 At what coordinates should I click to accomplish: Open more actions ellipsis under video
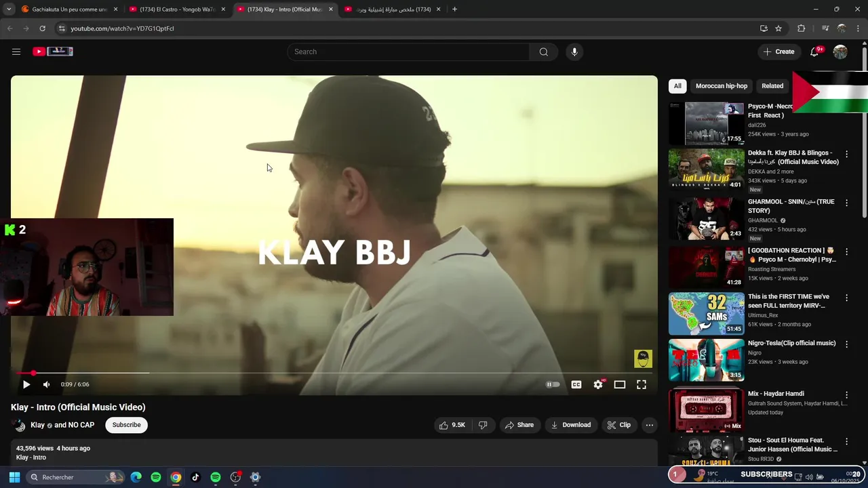click(650, 425)
